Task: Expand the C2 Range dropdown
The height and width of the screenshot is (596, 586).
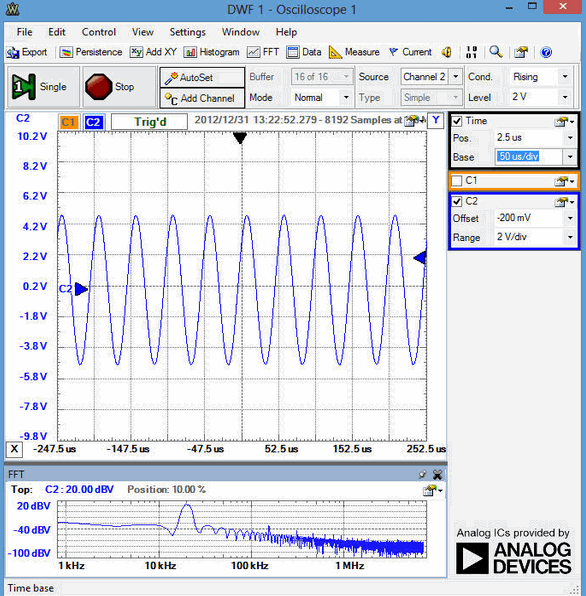Action: point(570,237)
